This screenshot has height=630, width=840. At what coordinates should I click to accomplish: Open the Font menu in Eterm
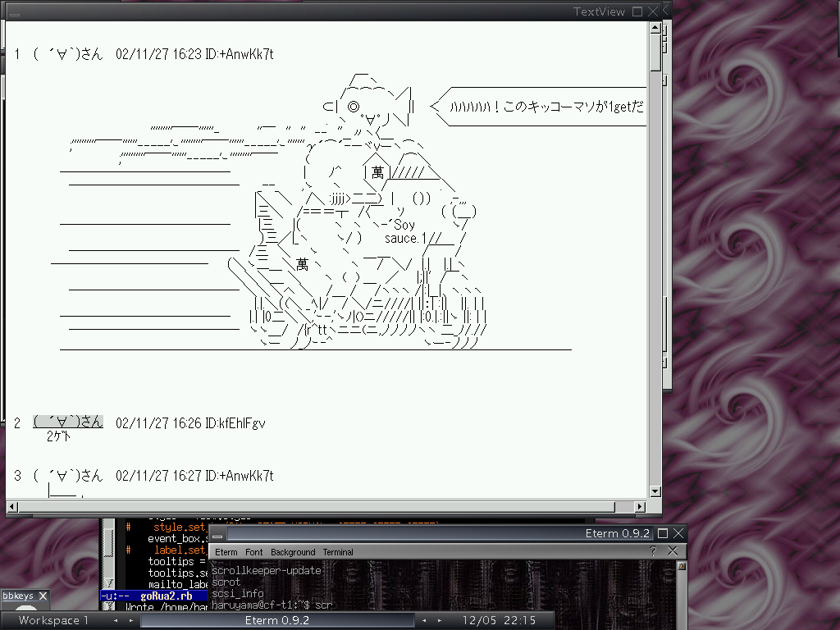(254, 552)
